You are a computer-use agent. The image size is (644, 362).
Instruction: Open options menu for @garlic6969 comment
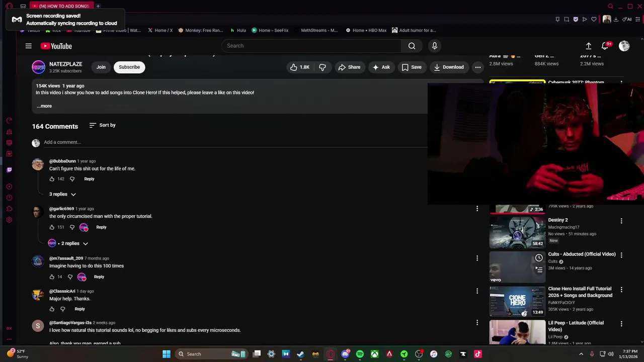point(477,209)
